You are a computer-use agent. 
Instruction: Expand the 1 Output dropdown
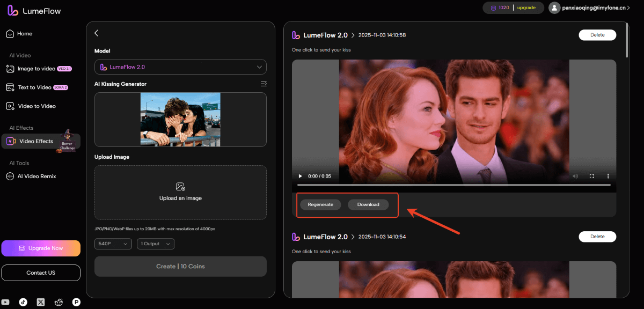click(x=155, y=244)
